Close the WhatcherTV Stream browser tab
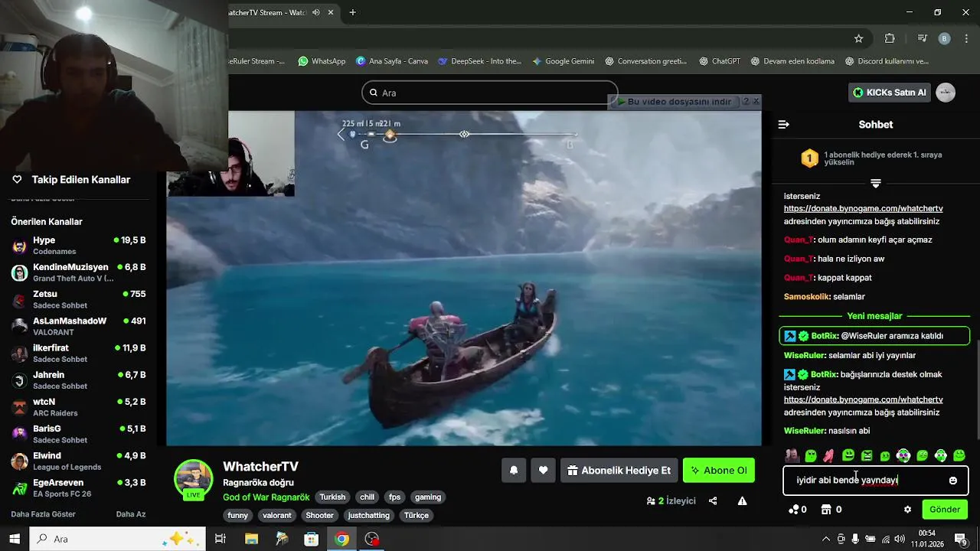The width and height of the screenshot is (980, 551). point(331,12)
